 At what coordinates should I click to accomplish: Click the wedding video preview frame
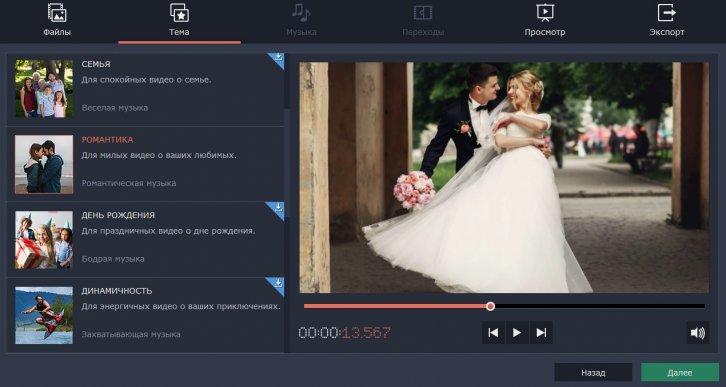(504, 178)
